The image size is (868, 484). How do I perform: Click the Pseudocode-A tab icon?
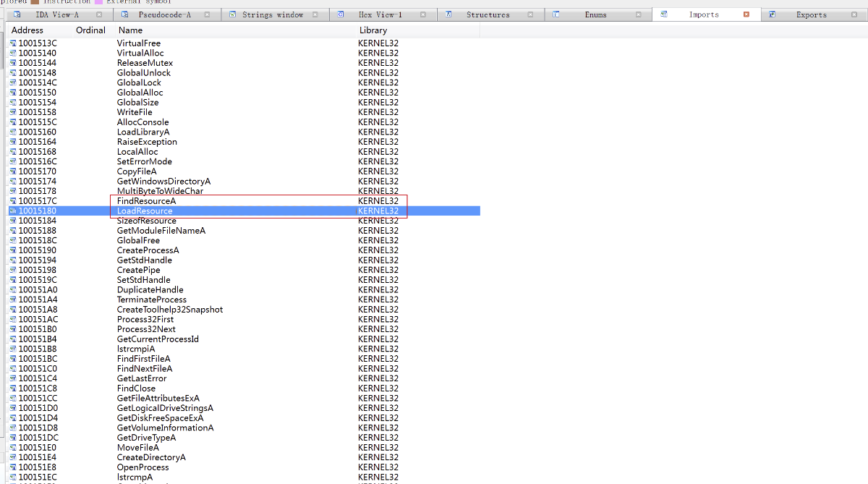click(x=124, y=14)
